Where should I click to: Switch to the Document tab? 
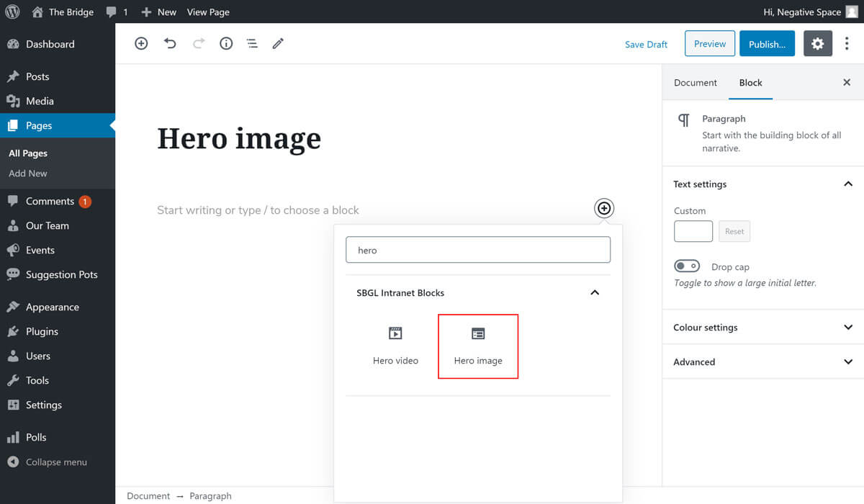coord(695,83)
